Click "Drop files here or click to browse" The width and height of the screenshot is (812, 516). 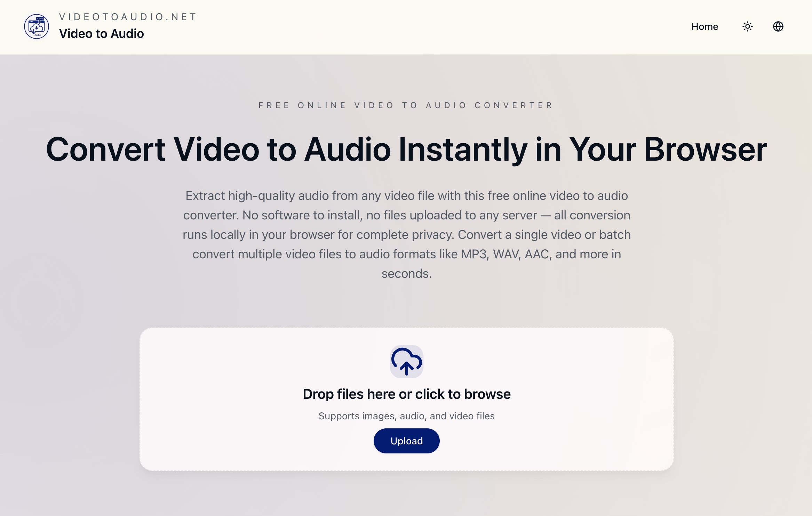click(406, 394)
